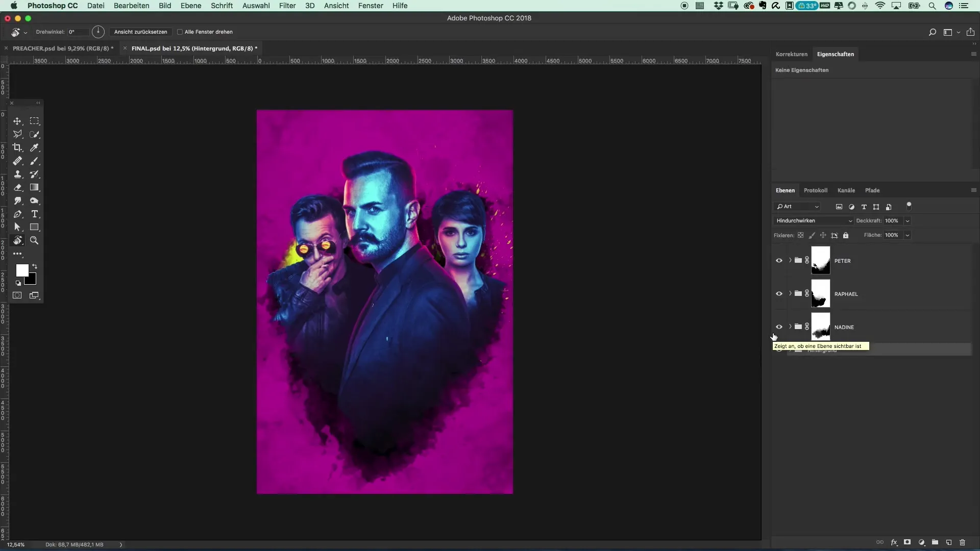Select the Polygonal Lasso tool
The height and width of the screenshot is (551, 980).
(17, 134)
